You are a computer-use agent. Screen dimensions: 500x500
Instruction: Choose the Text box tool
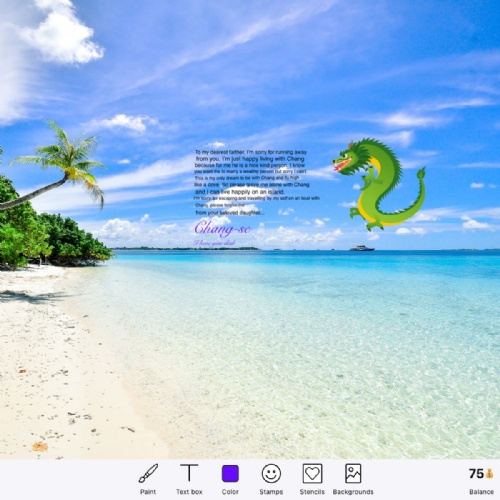[189, 473]
